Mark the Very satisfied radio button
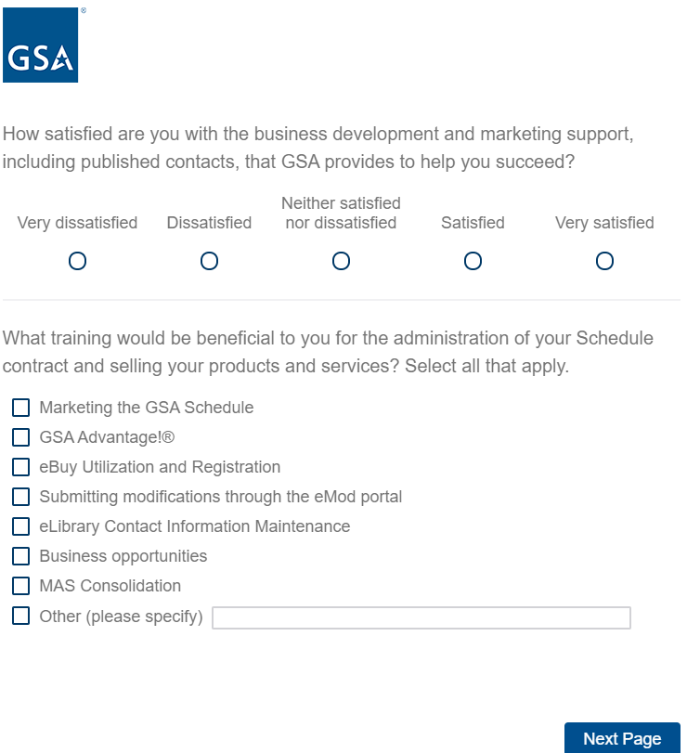Viewport: 700px width, 753px height. [605, 261]
